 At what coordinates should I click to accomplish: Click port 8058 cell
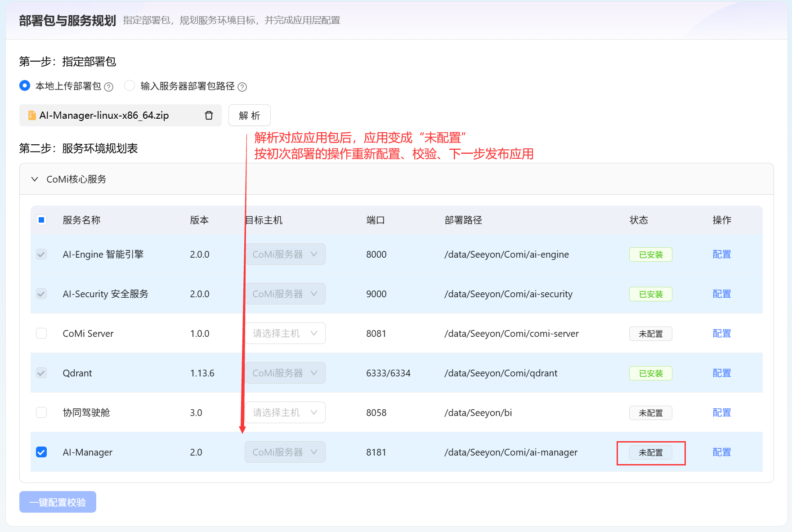(376, 413)
